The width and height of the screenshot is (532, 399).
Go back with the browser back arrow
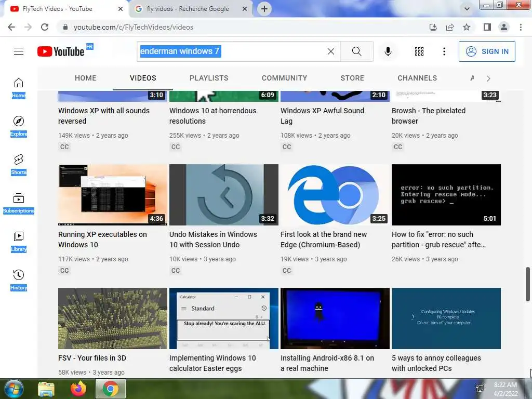(11, 27)
